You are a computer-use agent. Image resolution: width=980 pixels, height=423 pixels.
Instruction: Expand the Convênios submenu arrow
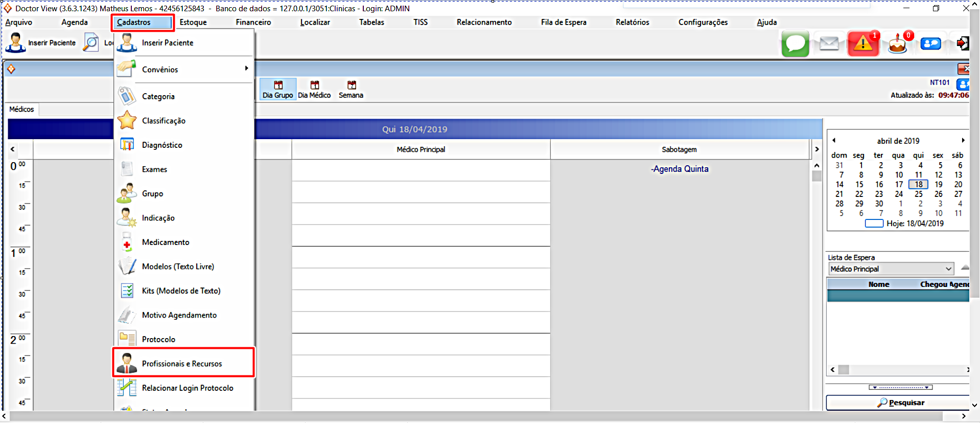pyautogui.click(x=246, y=69)
